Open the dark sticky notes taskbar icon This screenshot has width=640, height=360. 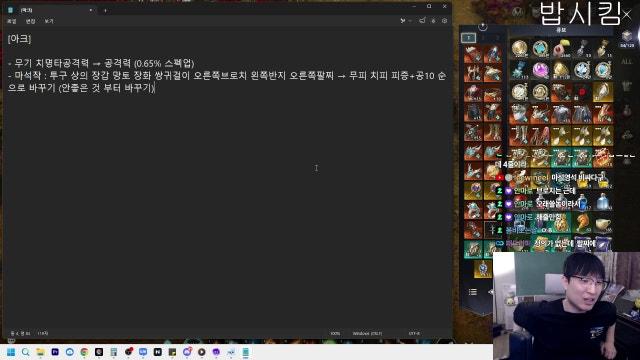(172, 352)
